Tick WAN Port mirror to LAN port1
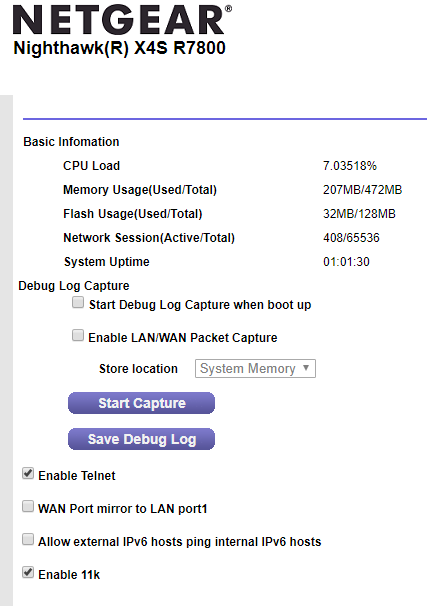Image resolution: width=427 pixels, height=606 pixels. (28, 506)
